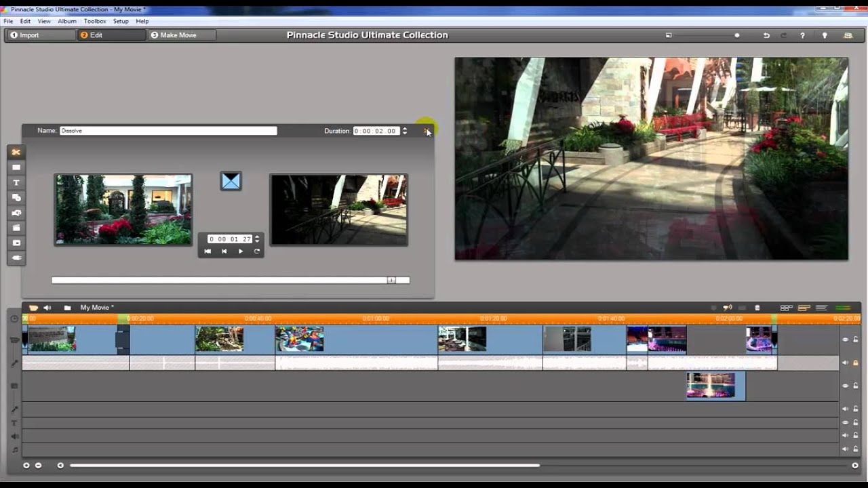This screenshot has width=868, height=488.
Task: Mute the music track speaker at bottom
Action: coord(846,449)
